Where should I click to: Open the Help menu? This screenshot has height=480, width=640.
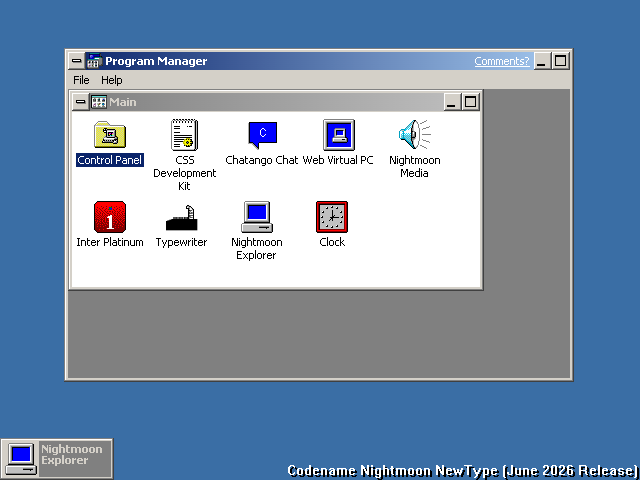point(111,80)
